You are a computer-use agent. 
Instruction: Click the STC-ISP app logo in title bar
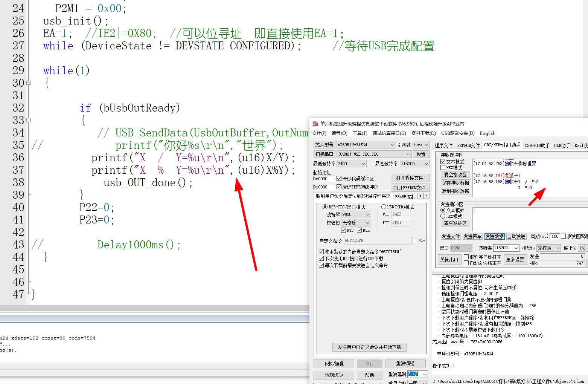point(315,124)
